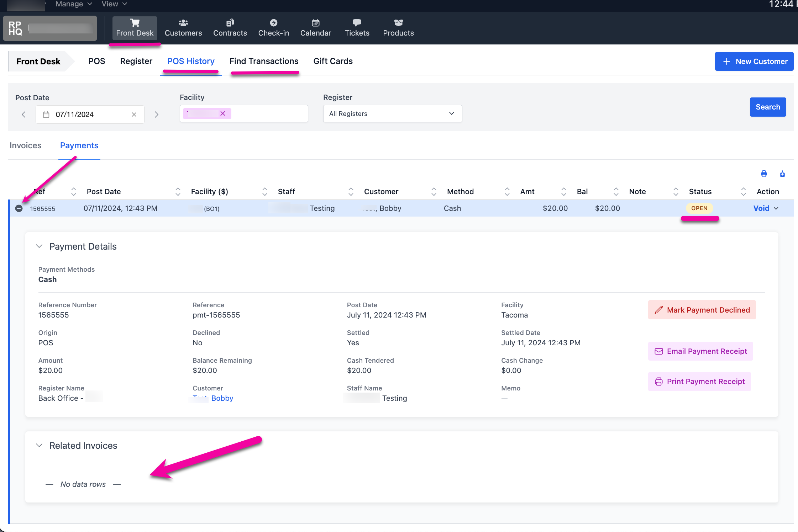This screenshot has height=532, width=798.
Task: Open the All Registers dropdown
Action: 393,114
